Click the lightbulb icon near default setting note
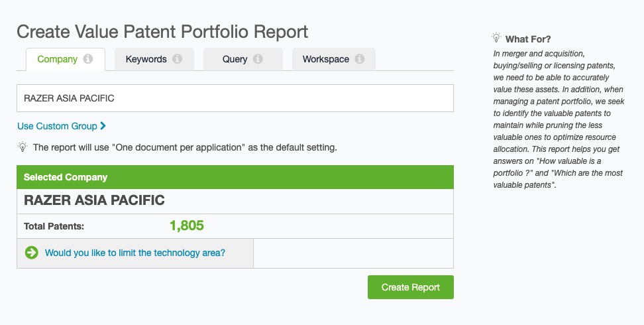This screenshot has height=325, width=644. pyautogui.click(x=23, y=147)
